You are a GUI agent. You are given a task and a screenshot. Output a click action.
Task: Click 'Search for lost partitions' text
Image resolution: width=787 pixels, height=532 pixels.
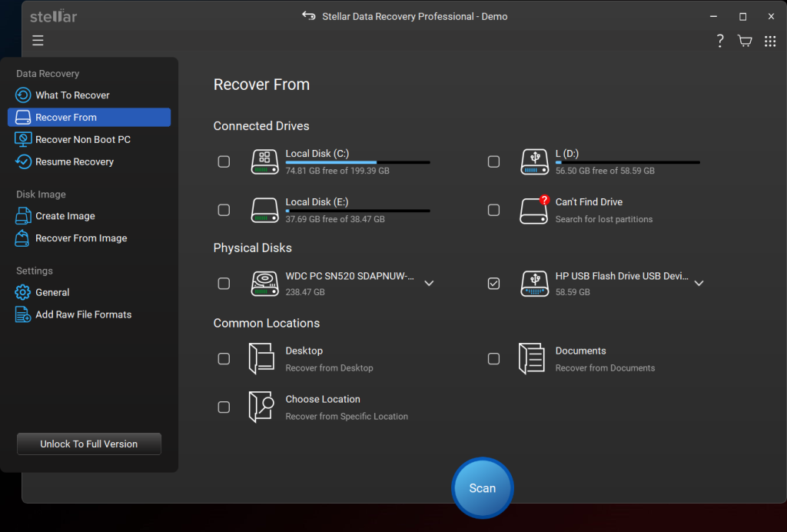coord(604,219)
